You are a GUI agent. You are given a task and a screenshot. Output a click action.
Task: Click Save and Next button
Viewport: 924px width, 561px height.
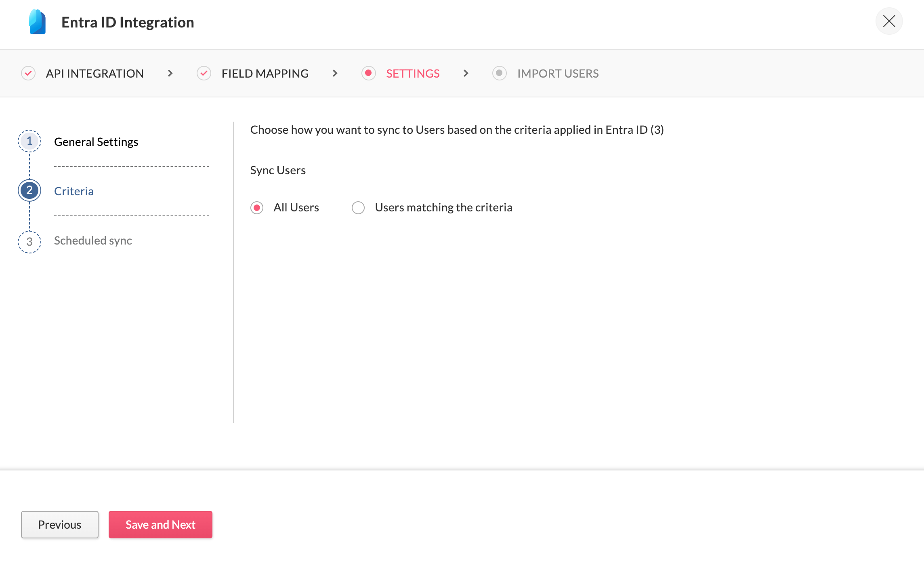coord(160,525)
